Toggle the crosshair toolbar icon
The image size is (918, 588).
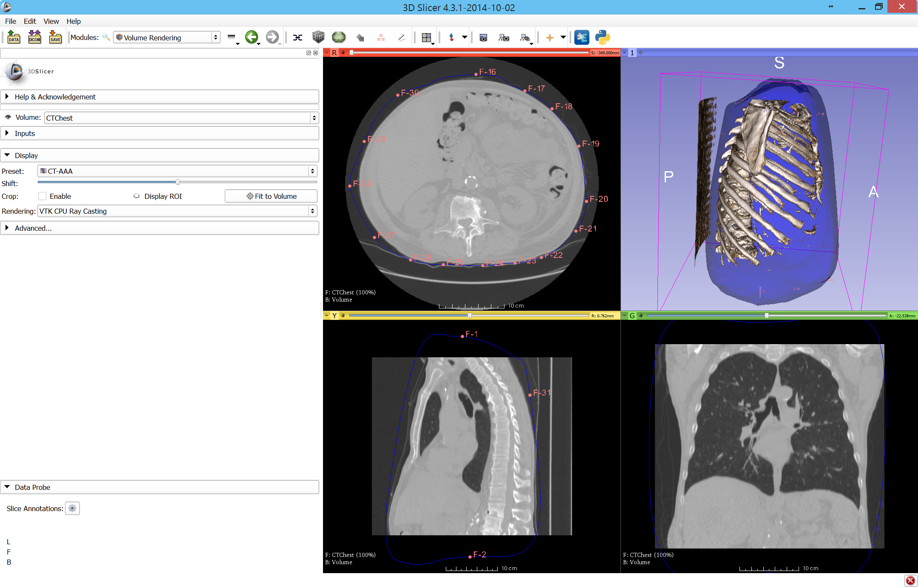coord(550,37)
